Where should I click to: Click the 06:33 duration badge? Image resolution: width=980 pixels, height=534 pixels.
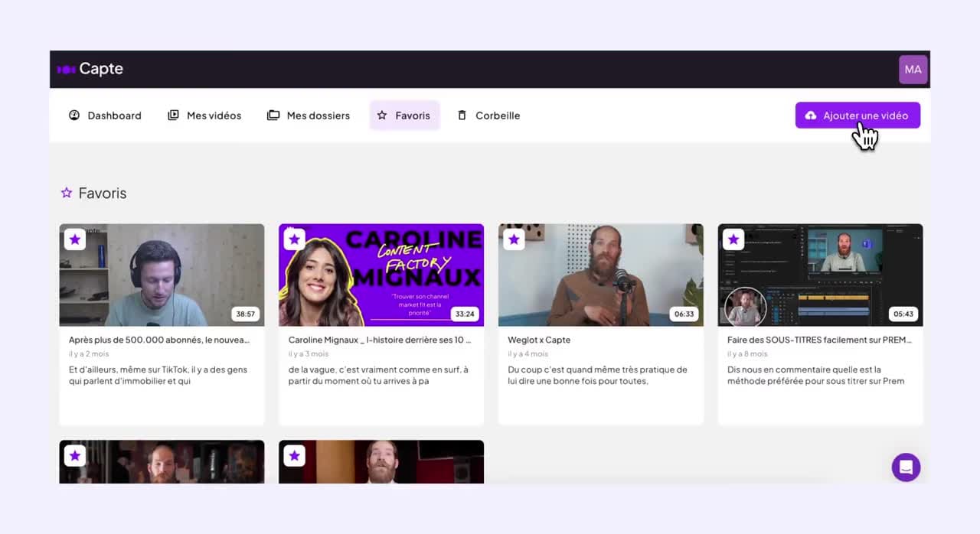(684, 314)
